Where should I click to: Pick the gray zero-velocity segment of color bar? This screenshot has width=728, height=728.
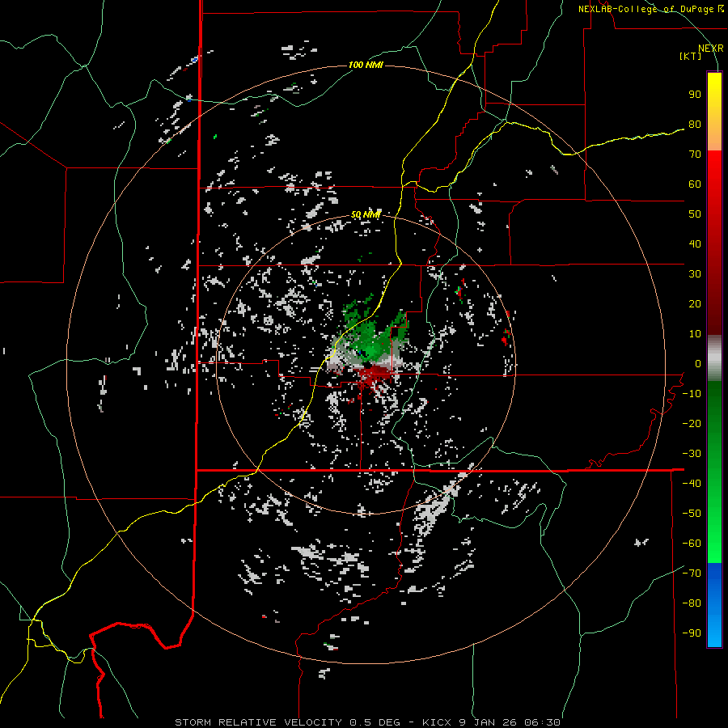click(x=714, y=358)
